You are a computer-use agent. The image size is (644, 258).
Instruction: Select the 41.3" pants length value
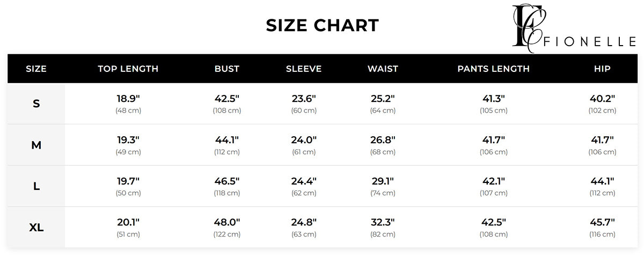click(493, 99)
